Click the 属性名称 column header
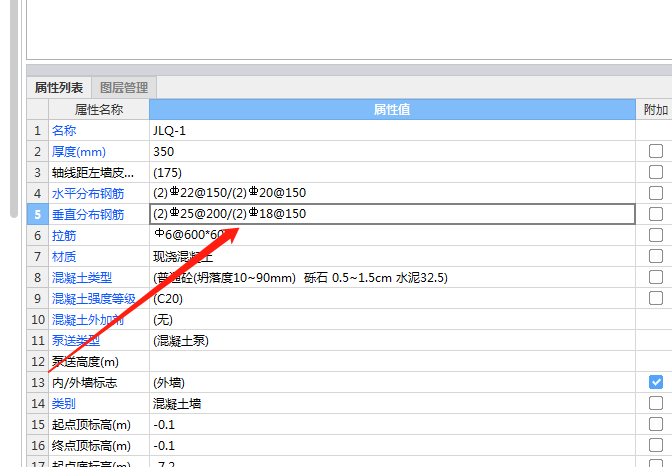The image size is (672, 467). click(x=99, y=110)
